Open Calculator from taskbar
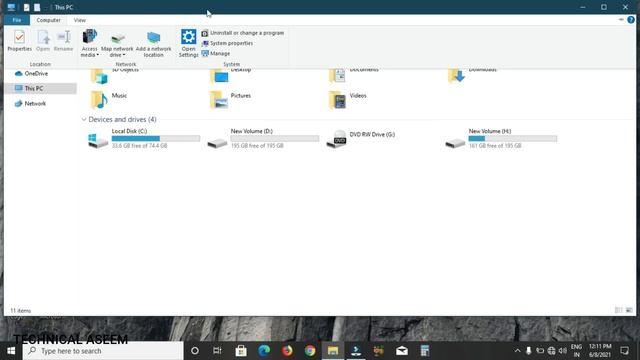Image resolution: width=640 pixels, height=360 pixels. click(x=424, y=351)
